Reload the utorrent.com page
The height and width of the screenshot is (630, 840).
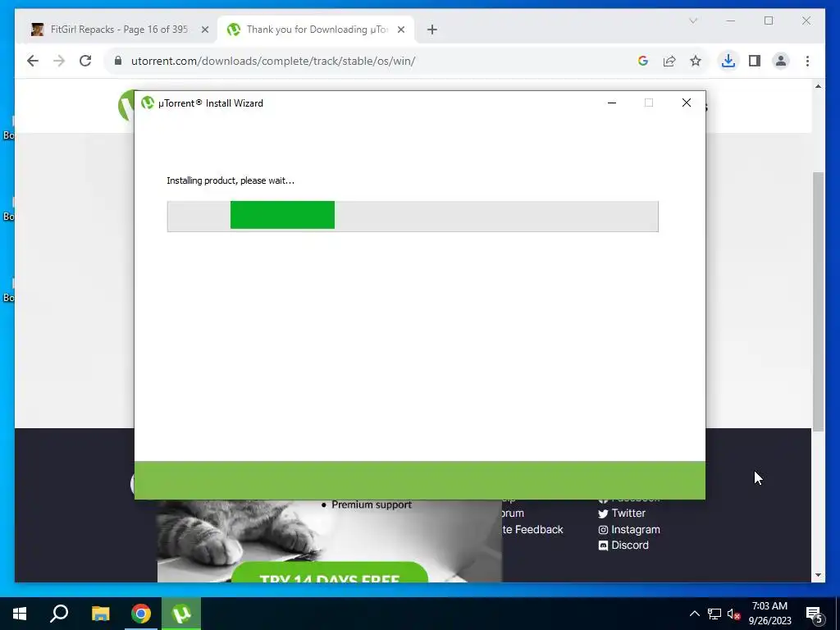pos(85,61)
